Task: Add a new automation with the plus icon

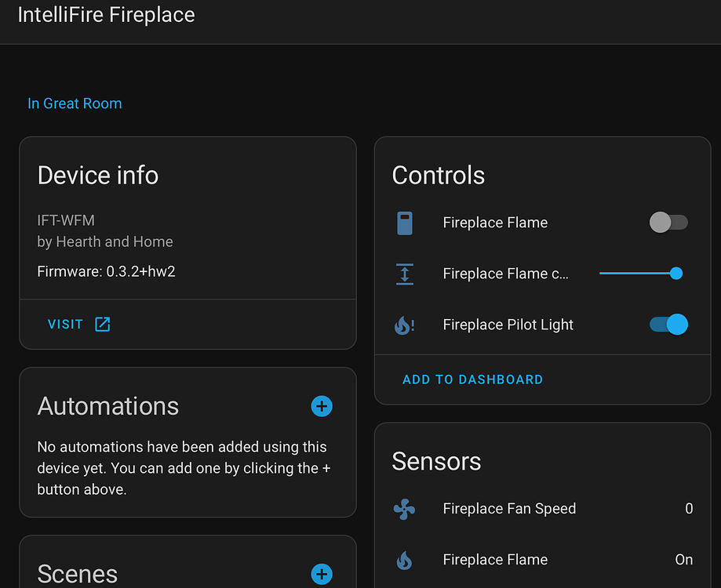Action: click(322, 406)
